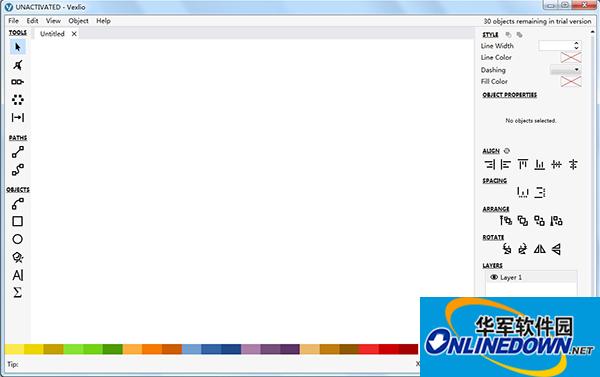600x377 pixels.
Task: Click the copy style icon beside STYLE
Action: (508, 35)
